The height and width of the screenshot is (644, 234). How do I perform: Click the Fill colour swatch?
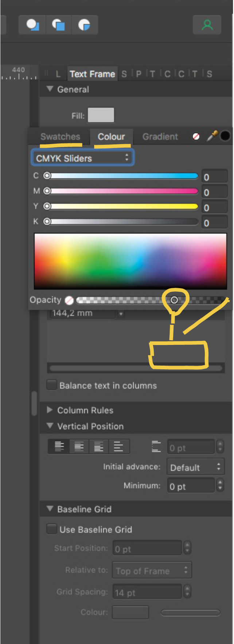click(101, 115)
